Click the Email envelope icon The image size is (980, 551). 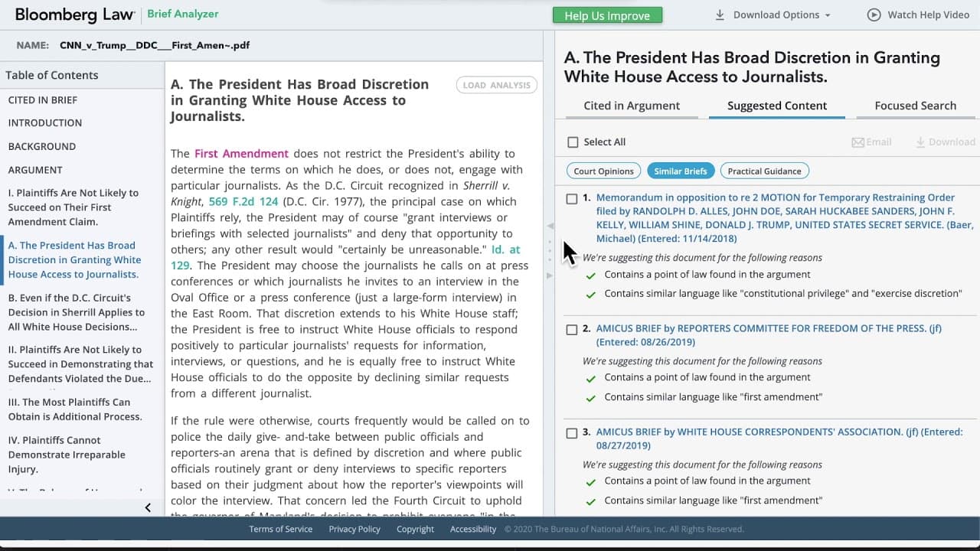click(x=857, y=142)
